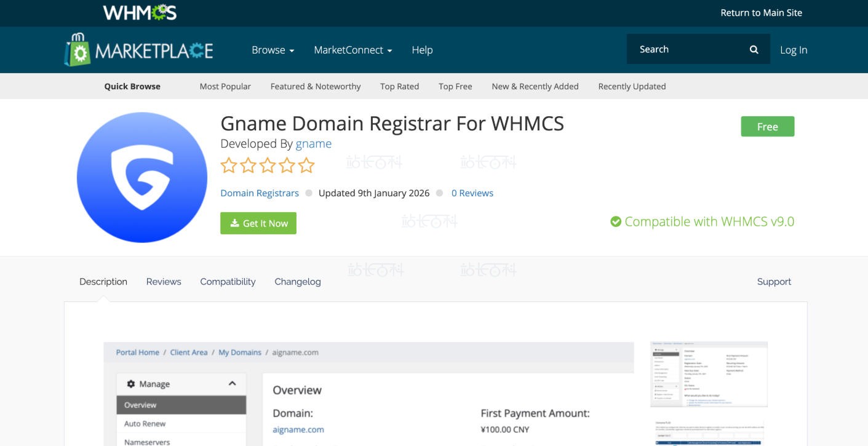Open the Log In link

coord(794,50)
